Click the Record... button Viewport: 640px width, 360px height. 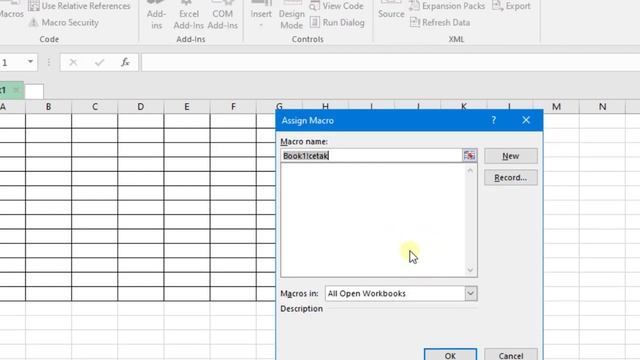[511, 178]
